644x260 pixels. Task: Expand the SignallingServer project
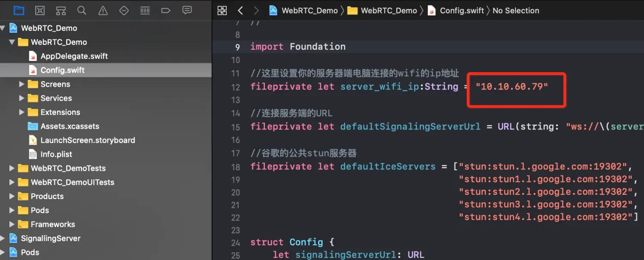tap(3, 239)
